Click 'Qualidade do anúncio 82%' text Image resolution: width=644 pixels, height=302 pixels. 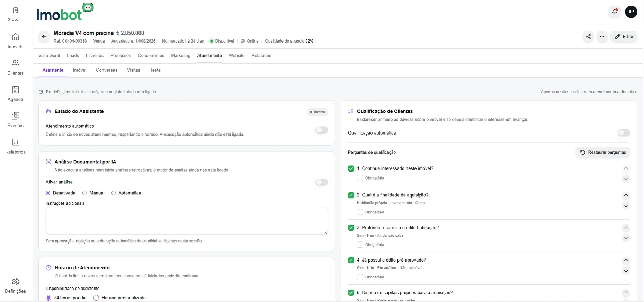click(289, 41)
